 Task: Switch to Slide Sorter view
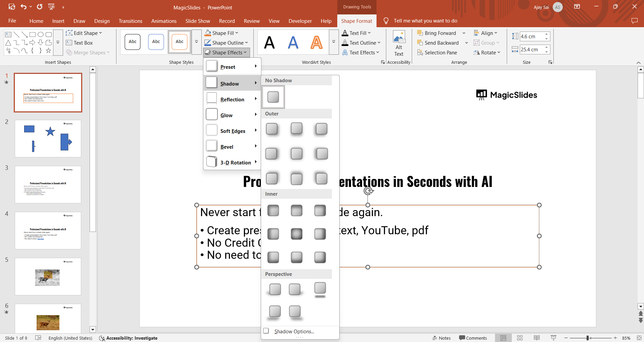(520, 338)
